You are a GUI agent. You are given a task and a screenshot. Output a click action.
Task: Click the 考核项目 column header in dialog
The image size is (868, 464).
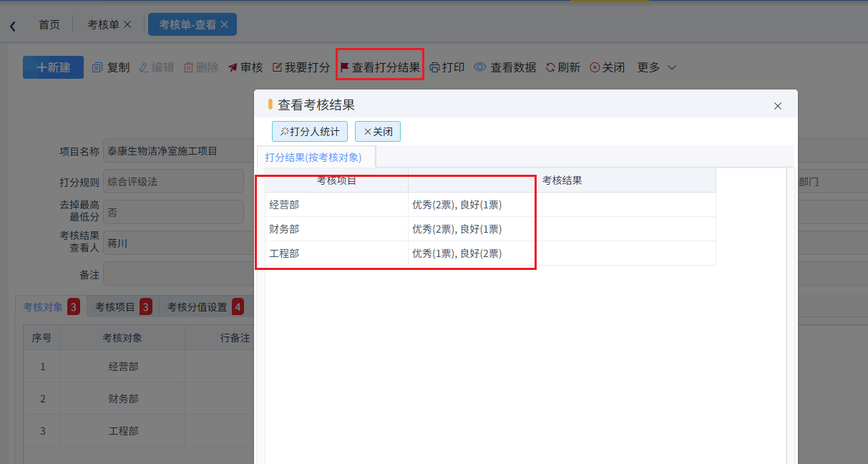click(337, 180)
